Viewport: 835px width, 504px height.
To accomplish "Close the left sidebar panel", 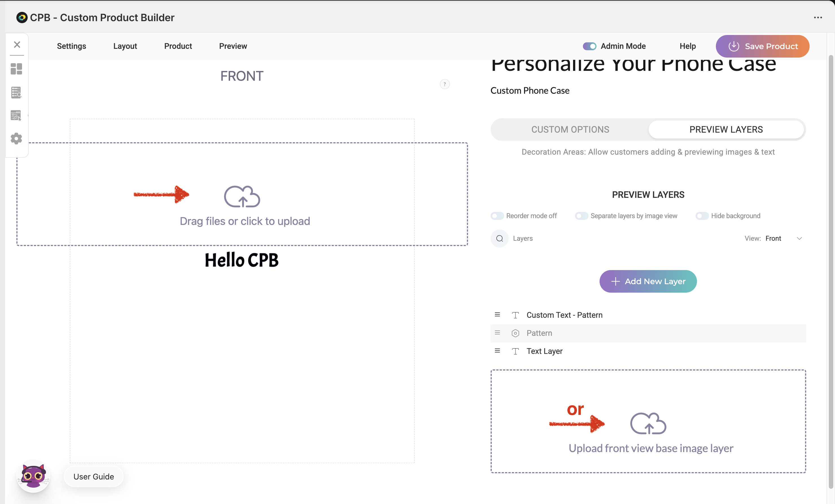I will tap(17, 45).
